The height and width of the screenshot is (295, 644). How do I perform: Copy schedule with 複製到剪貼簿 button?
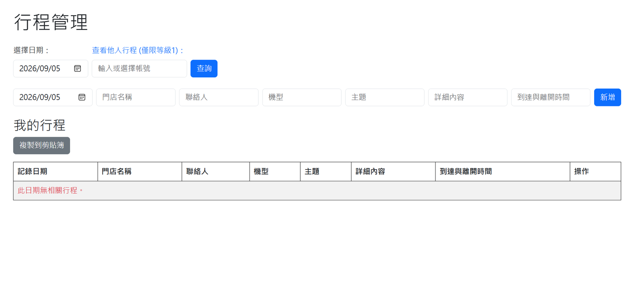tap(41, 145)
